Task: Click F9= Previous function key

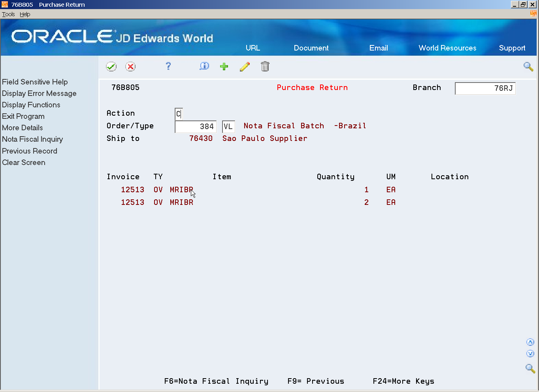Action: coord(316,381)
